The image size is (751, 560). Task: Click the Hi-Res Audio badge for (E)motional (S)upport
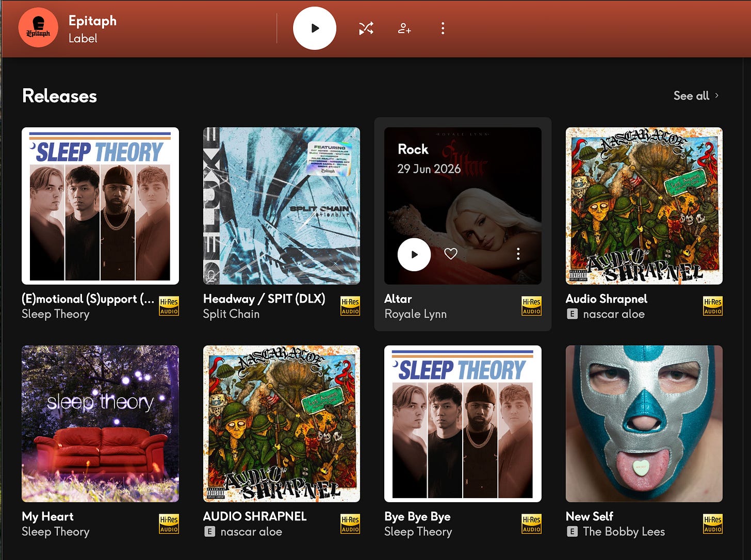[x=169, y=306]
